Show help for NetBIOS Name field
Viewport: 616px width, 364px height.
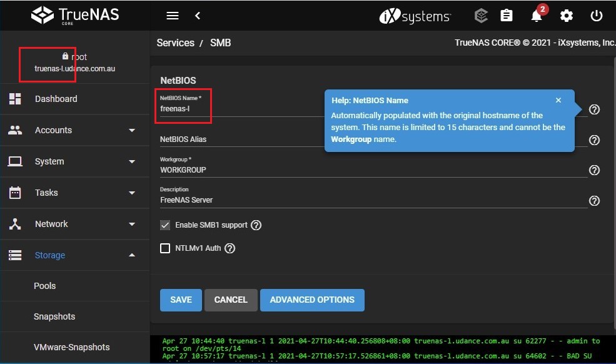point(594,109)
